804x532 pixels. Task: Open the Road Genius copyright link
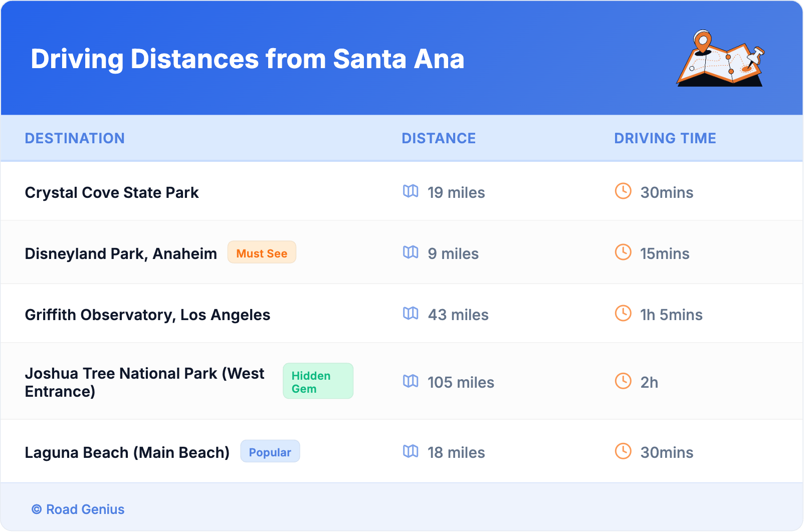[x=78, y=509]
